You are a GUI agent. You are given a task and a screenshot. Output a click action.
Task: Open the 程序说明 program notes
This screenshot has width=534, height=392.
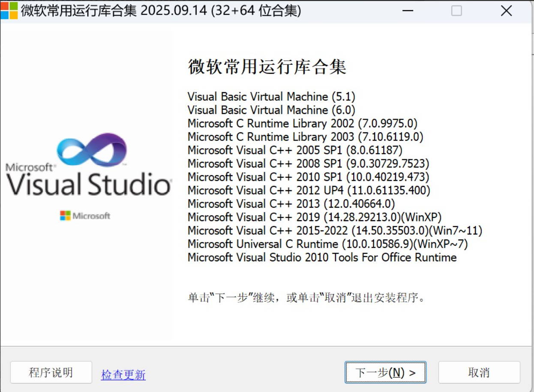click(x=51, y=372)
